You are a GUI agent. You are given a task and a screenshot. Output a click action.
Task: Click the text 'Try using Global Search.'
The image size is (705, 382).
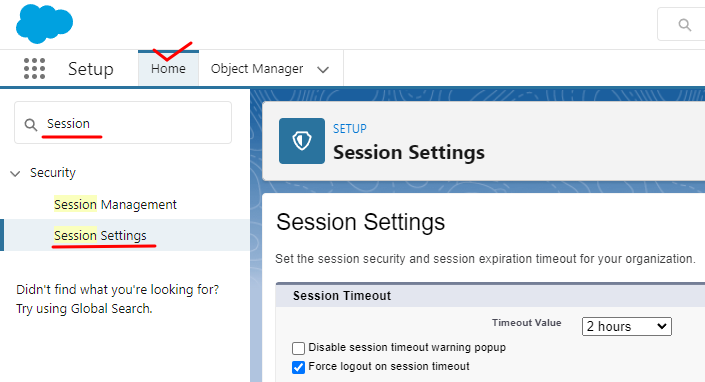tap(85, 309)
